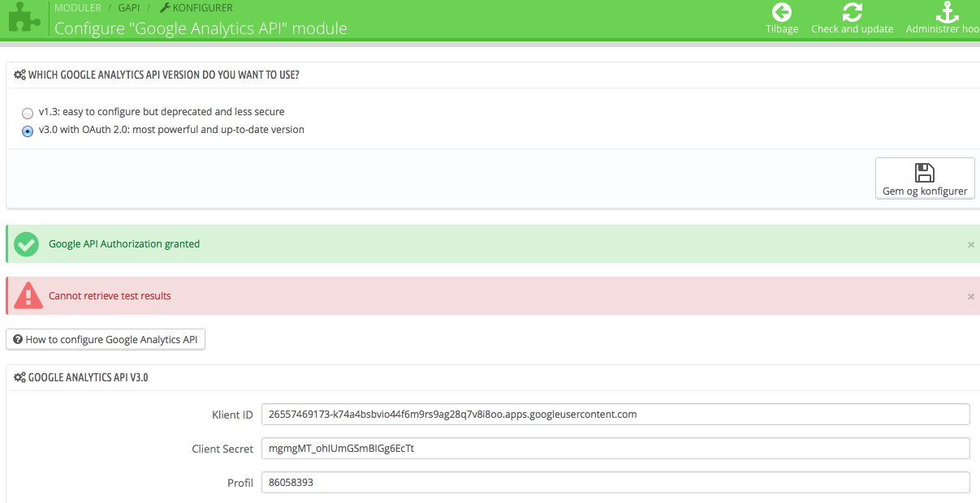Click the floppy disk save icon
The height and width of the screenshot is (503, 980).
924,172
